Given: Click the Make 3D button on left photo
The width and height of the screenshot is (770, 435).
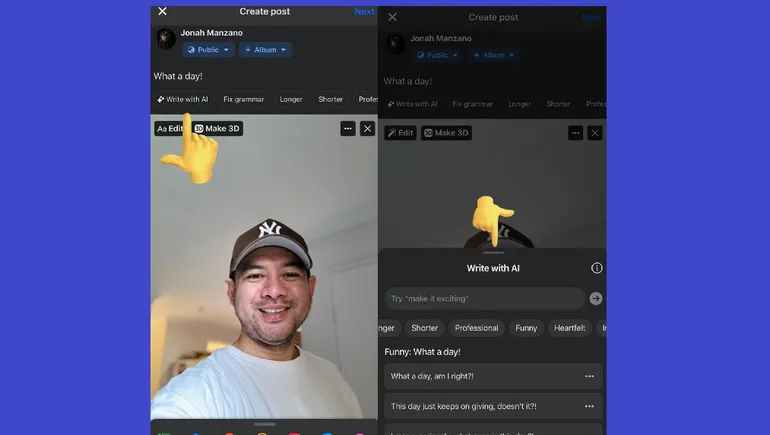Looking at the screenshot, I should pos(218,129).
